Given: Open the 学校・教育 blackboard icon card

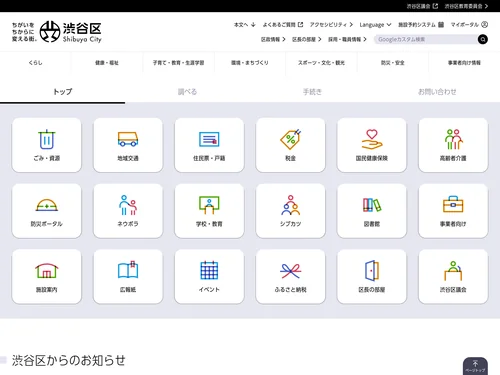Looking at the screenshot, I should (209, 211).
